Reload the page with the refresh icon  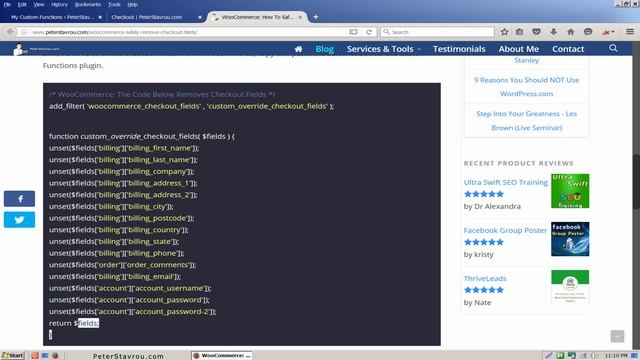(x=369, y=32)
